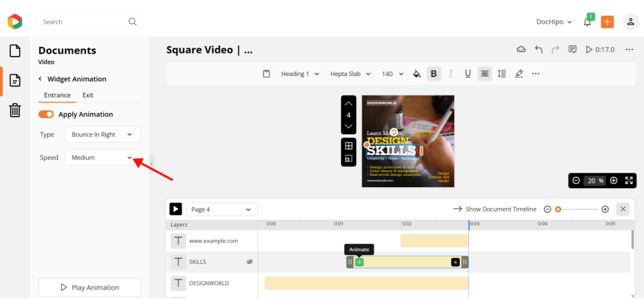Screen dimensions: 644x299
Task: Click the green entrance Animate icon
Action: (359, 262)
